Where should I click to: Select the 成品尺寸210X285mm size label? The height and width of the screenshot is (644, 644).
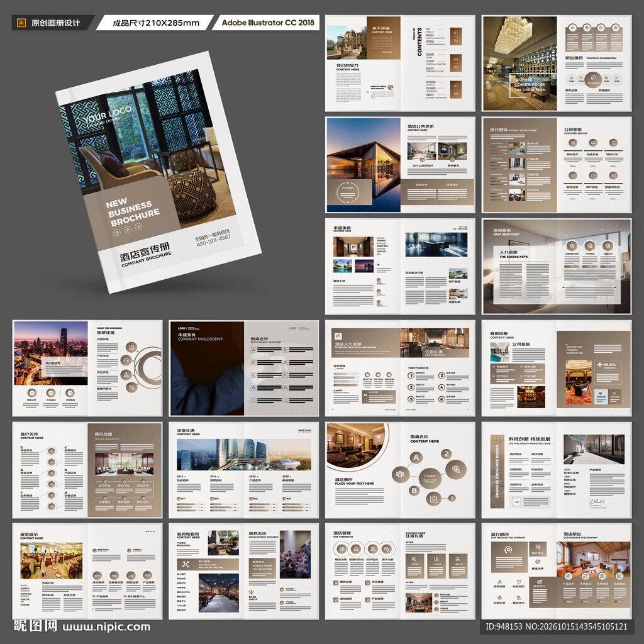click(x=156, y=23)
